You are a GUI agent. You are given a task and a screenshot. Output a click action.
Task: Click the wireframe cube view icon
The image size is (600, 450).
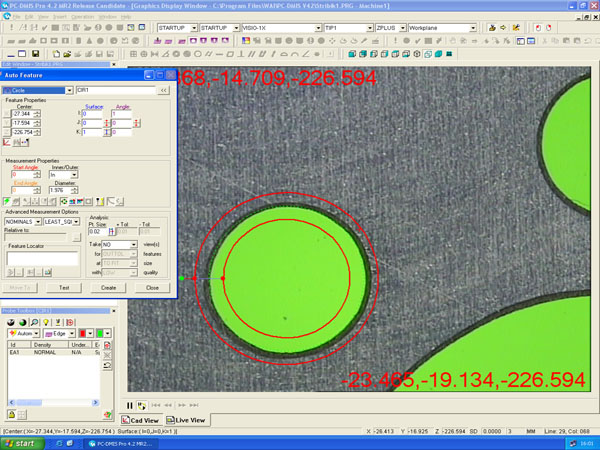click(x=427, y=54)
